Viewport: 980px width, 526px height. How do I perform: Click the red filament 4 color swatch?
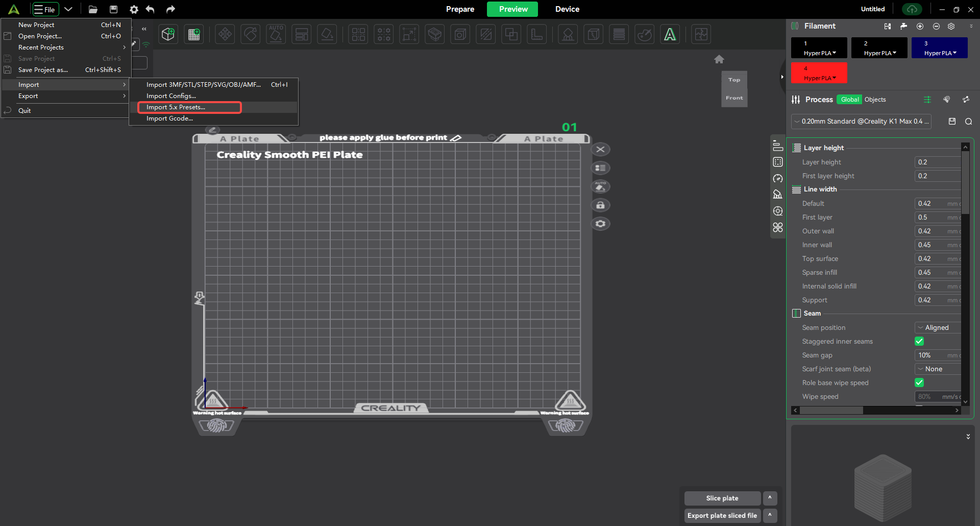coord(819,73)
